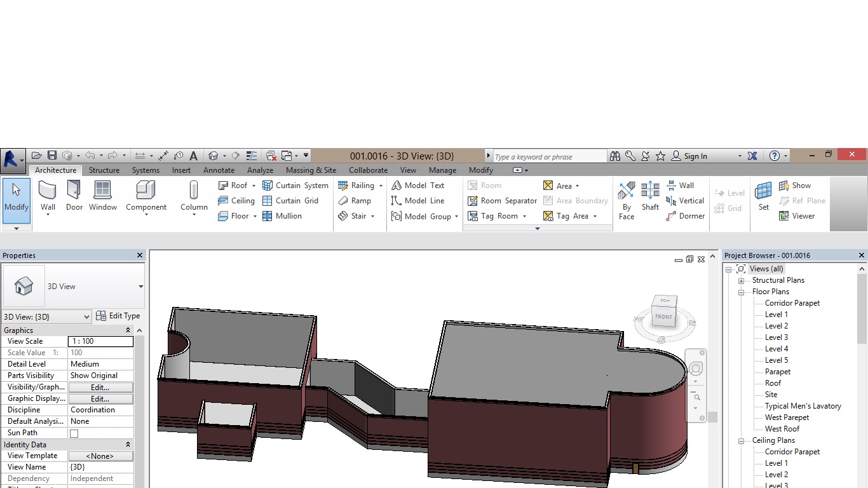
Task: Go to the Collaborate tab
Action: click(368, 170)
